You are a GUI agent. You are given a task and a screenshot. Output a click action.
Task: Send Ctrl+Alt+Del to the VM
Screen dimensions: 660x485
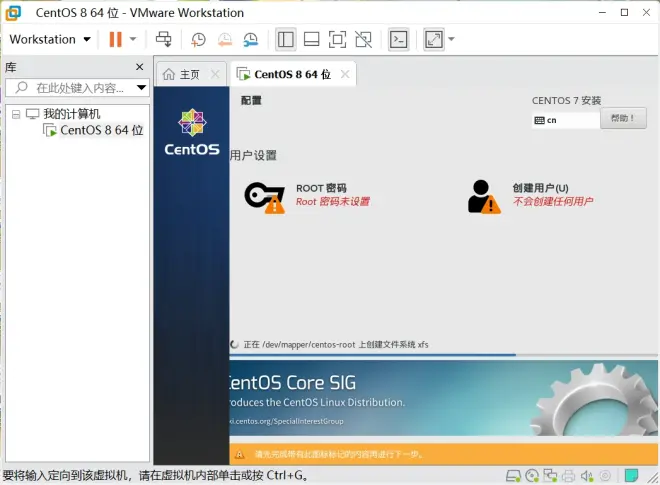163,39
